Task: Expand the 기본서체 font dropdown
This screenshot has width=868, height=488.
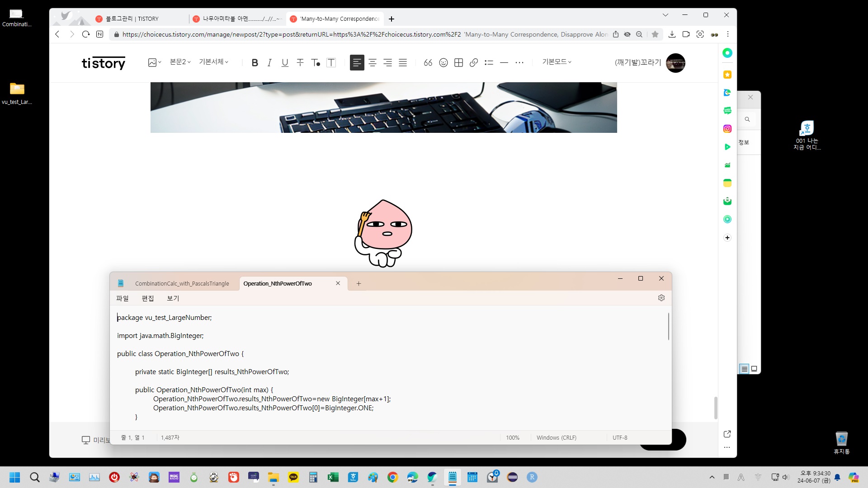Action: click(214, 62)
